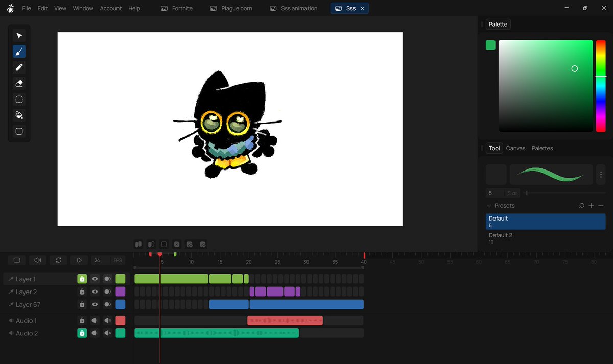The image size is (613, 364).
Task: Hide Layer 67 with eye icon
Action: tap(95, 305)
